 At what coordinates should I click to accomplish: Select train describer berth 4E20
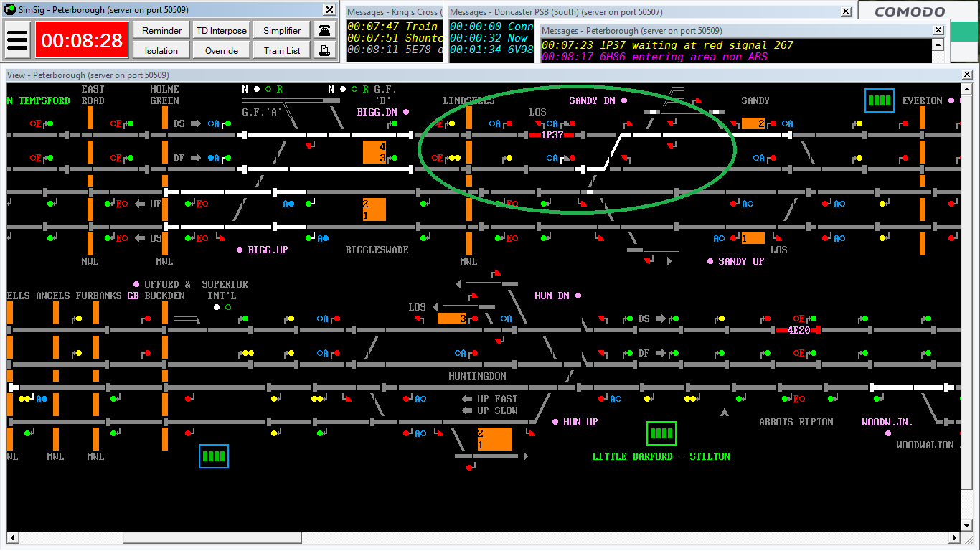coord(798,330)
